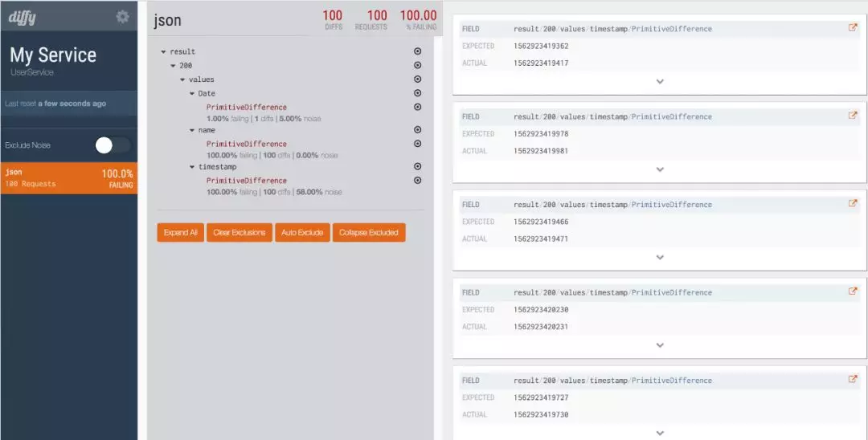868x440 pixels.
Task: Select PrimitiveDifference under Date
Action: (x=247, y=108)
